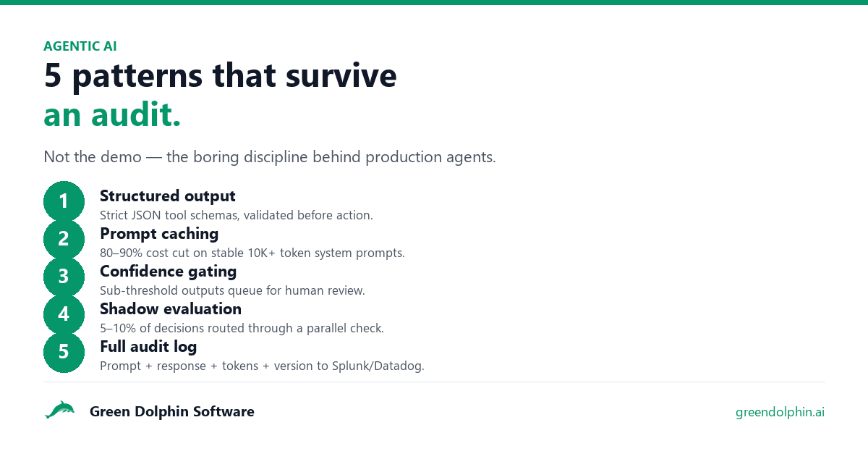Click the green number 1 circle
The width and height of the screenshot is (868, 454).
64,201
